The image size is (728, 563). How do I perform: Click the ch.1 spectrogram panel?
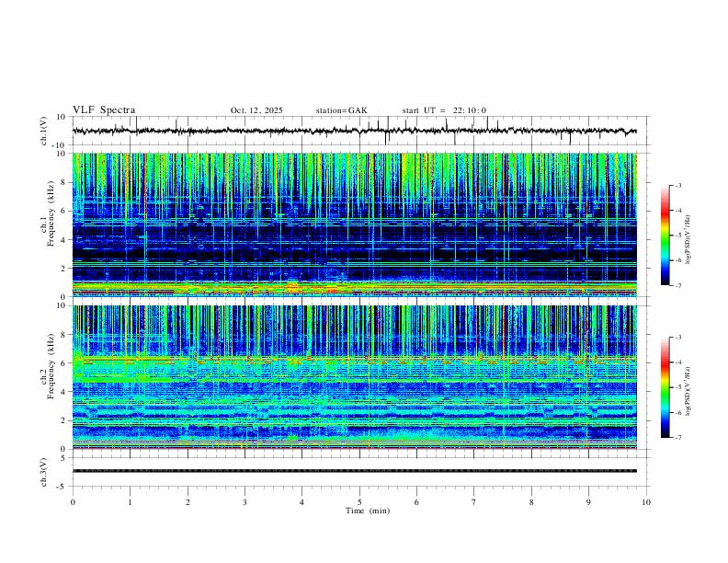pos(355,224)
